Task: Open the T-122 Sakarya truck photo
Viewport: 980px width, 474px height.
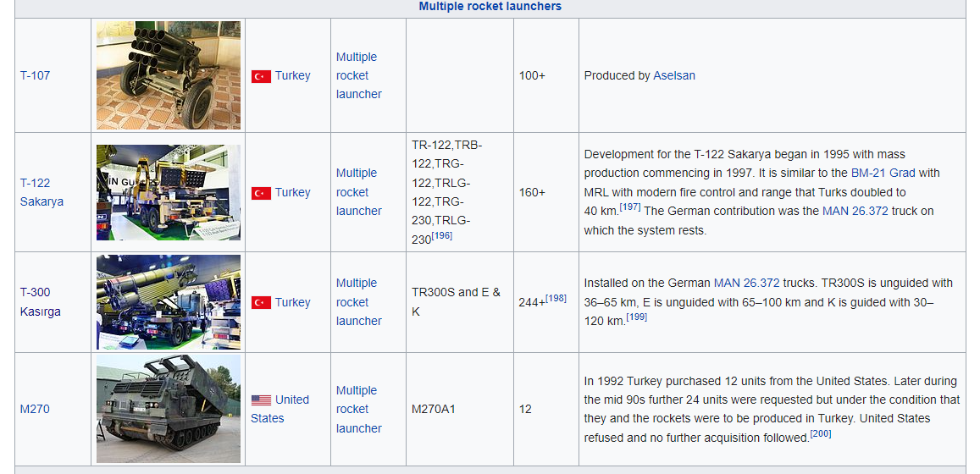Action: [x=169, y=192]
